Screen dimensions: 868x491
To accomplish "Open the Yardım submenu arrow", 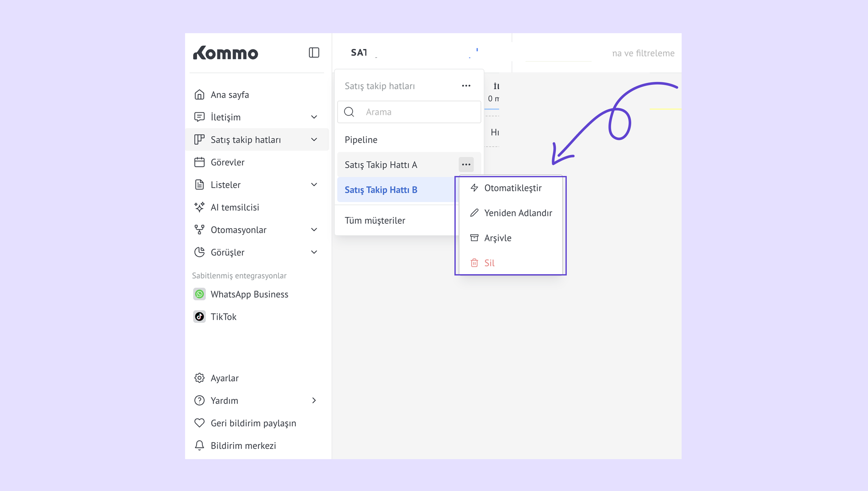I will tap(314, 400).
